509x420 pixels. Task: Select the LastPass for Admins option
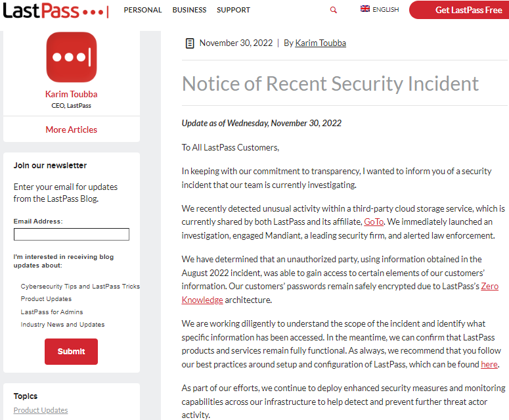coord(52,312)
